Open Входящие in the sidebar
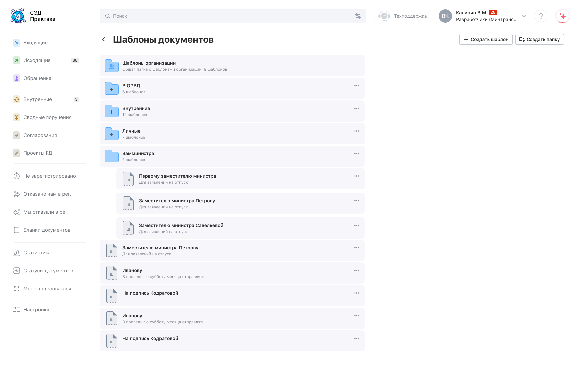The height and width of the screenshot is (392, 578). 35,43
